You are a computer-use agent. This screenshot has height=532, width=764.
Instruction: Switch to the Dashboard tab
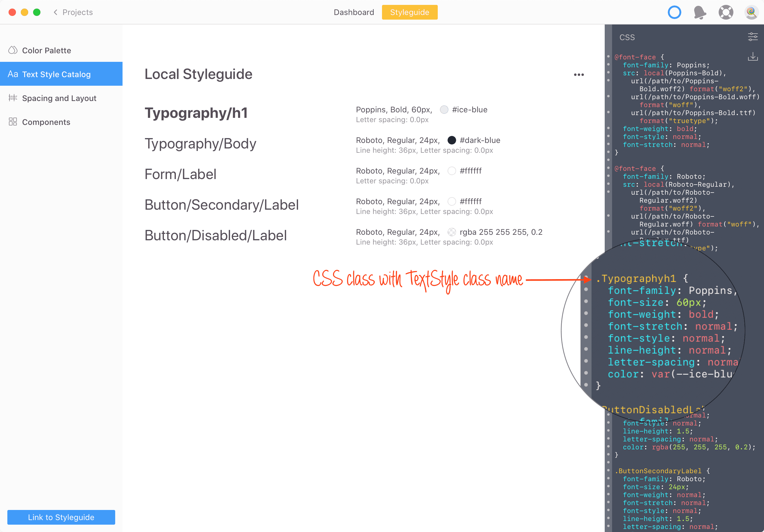tap(354, 12)
